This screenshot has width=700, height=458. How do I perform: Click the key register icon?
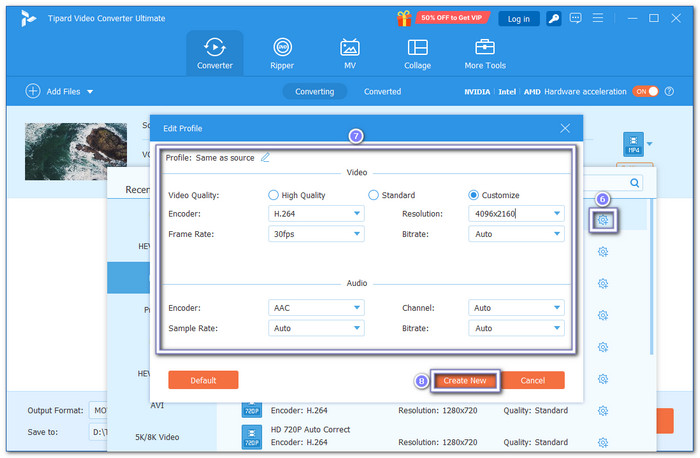[554, 19]
